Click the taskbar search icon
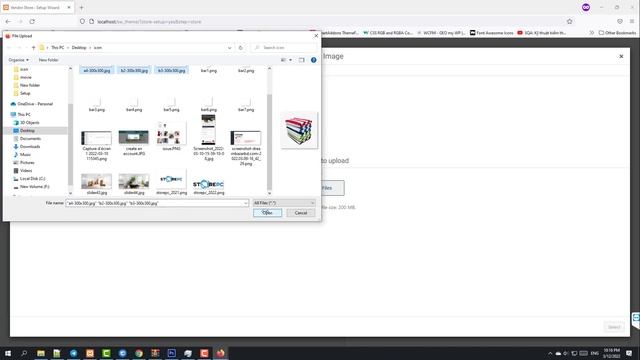Image resolution: width=640 pixels, height=360 pixels. pos(24,353)
